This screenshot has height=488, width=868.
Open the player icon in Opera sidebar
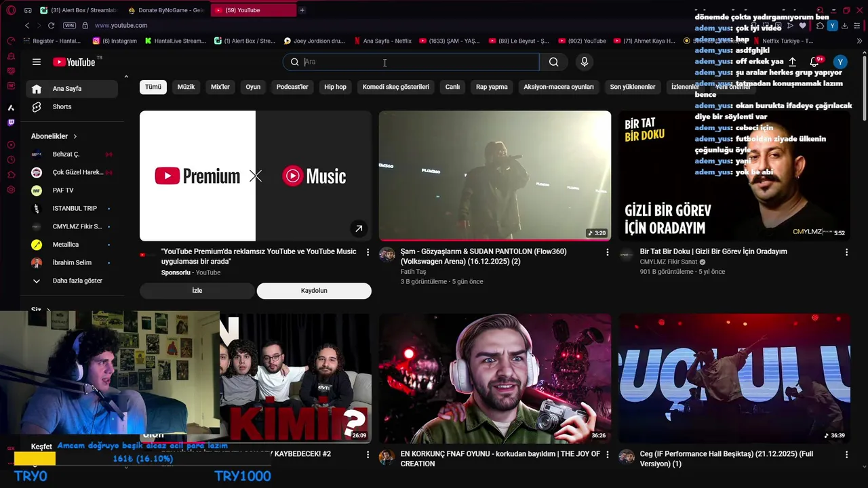[11, 145]
